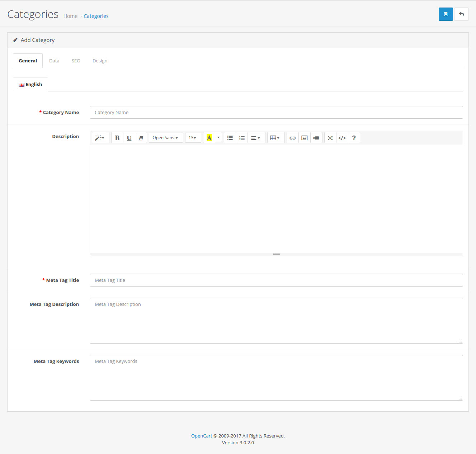
Task: Open the insert table dropdown
Action: click(276, 138)
